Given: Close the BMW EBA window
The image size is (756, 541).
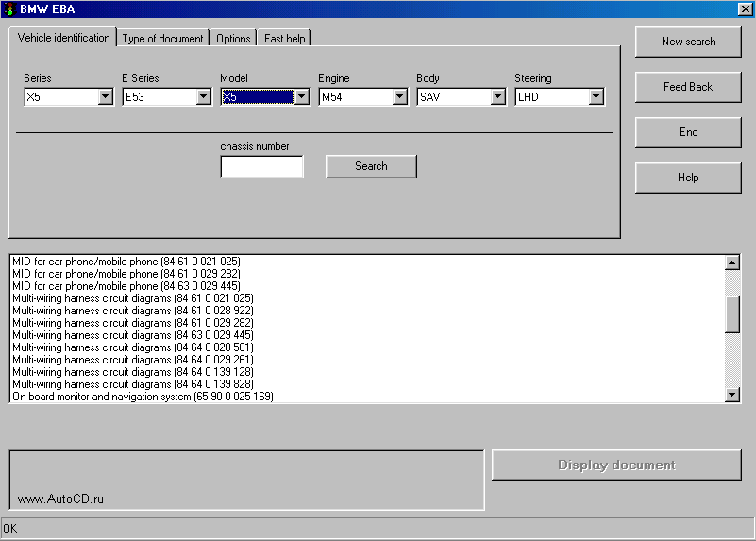Looking at the screenshot, I should tap(745, 9).
